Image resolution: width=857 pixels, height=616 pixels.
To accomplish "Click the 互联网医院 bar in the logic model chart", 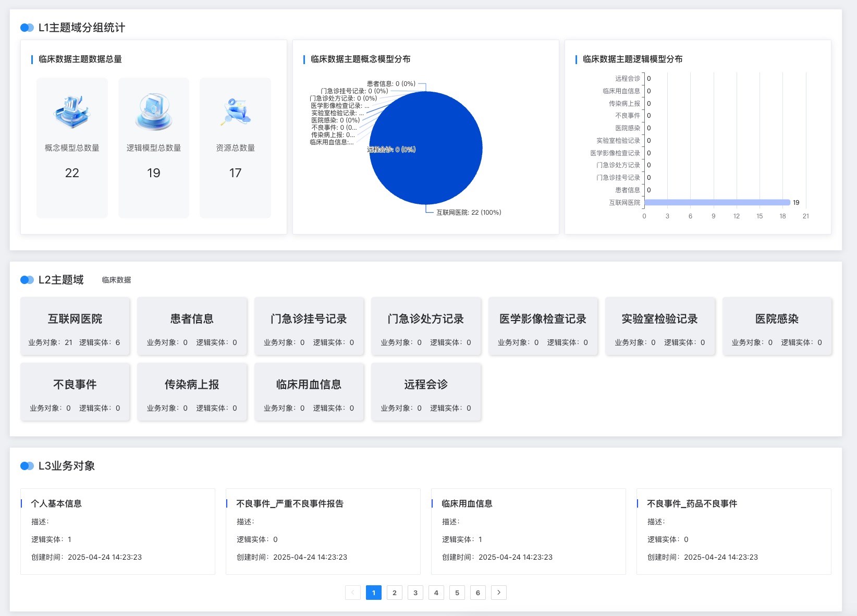I will 717,203.
